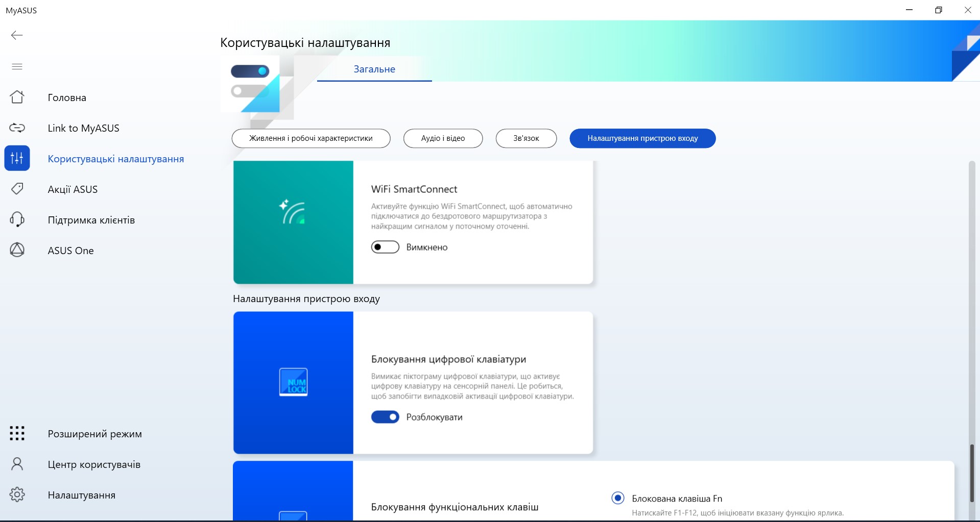Viewport: 980px width, 522px height.
Task: Click Налаштування пристрою входу button
Action: [642, 138]
